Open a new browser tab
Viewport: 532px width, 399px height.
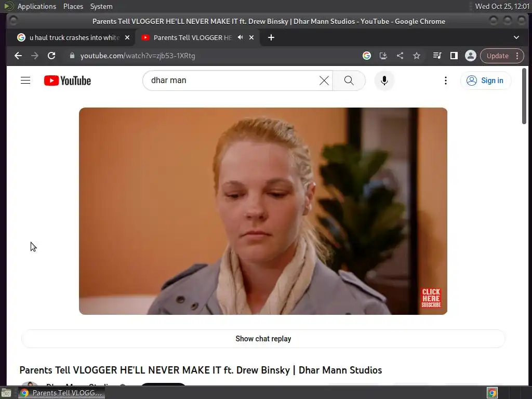pyautogui.click(x=271, y=37)
